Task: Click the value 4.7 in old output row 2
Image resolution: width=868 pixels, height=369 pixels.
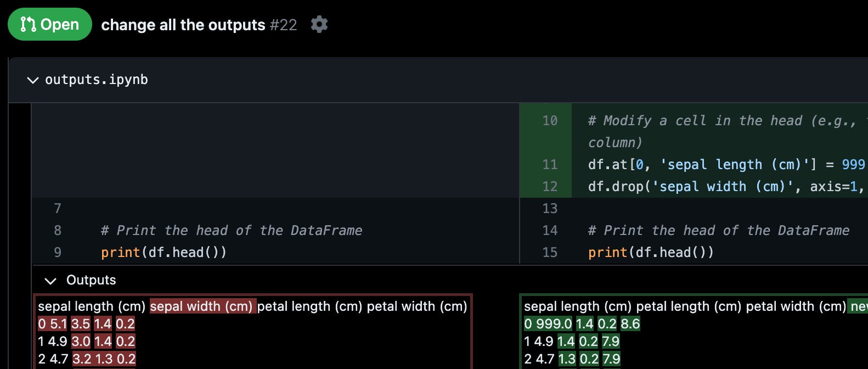Action: [58, 359]
